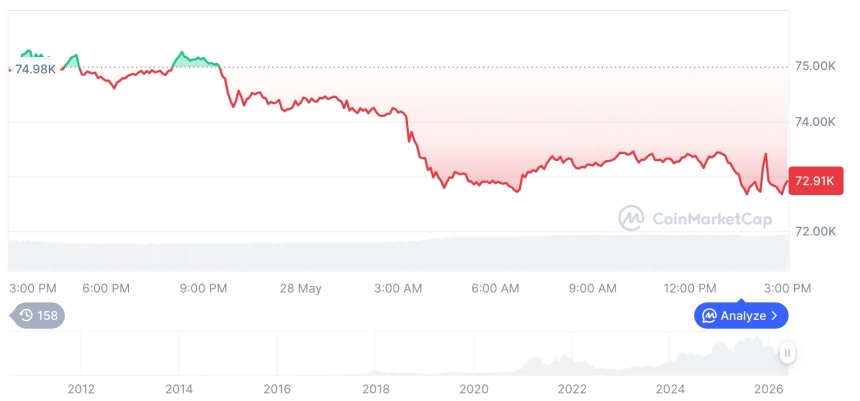Click the CoinMarketCap watermark text
The height and width of the screenshot is (401, 860).
(x=712, y=219)
